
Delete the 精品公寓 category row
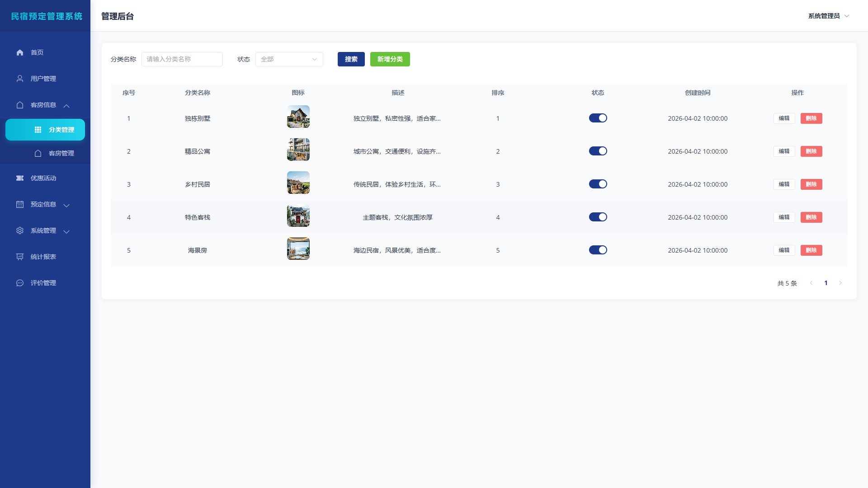(x=811, y=151)
